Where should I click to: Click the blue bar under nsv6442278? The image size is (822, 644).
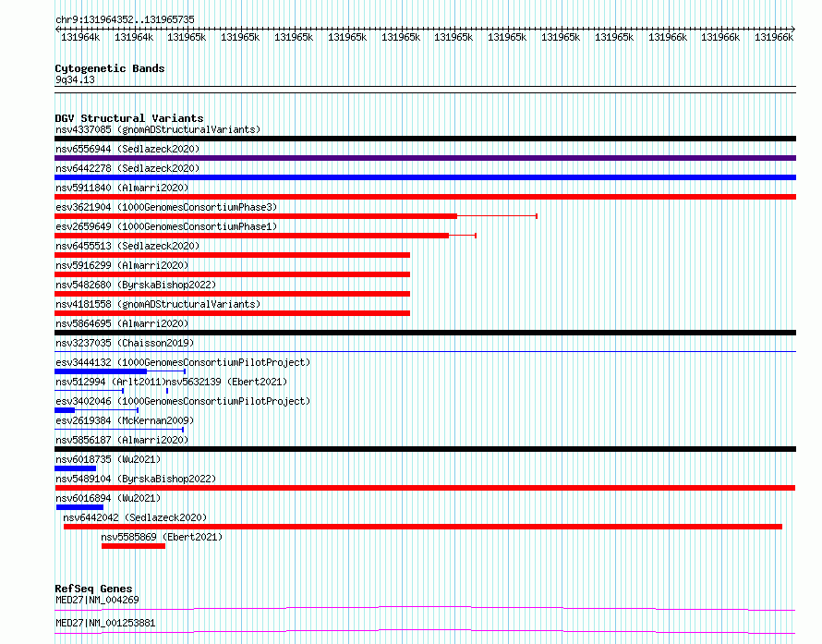pyautogui.click(x=425, y=177)
